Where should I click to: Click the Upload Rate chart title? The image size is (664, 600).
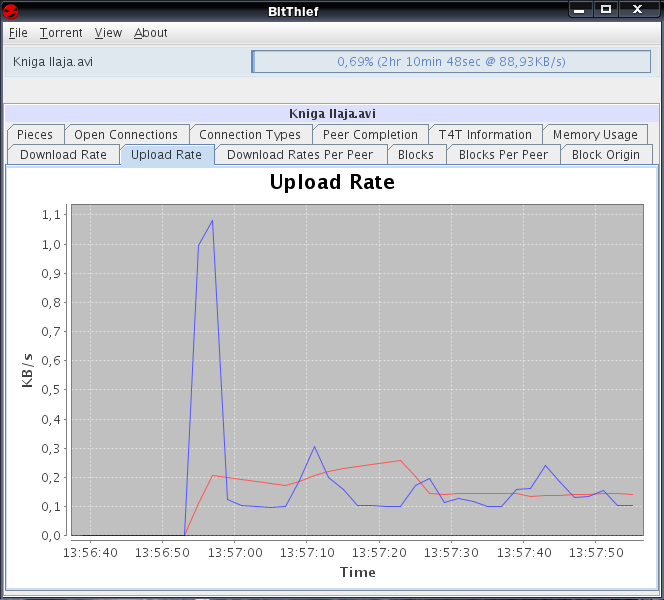coord(332,182)
